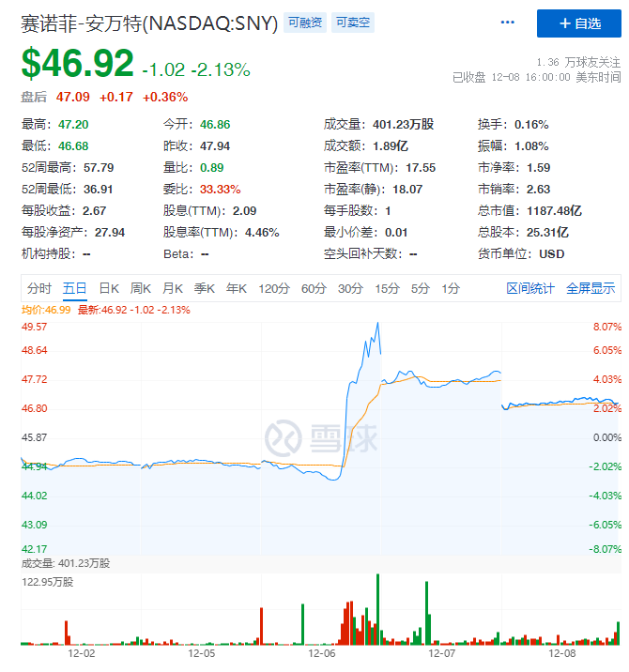The image size is (629, 672).
Task: Switch to the 1分 interval tab
Action: coord(451,288)
